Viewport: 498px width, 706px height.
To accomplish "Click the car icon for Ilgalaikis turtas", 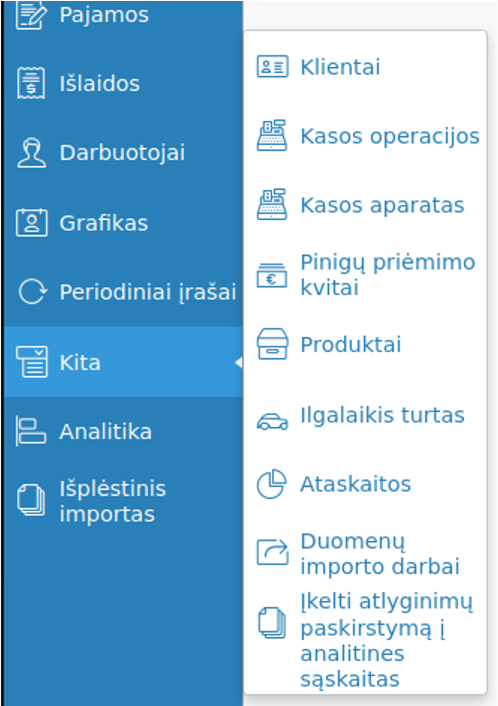I will (x=272, y=421).
